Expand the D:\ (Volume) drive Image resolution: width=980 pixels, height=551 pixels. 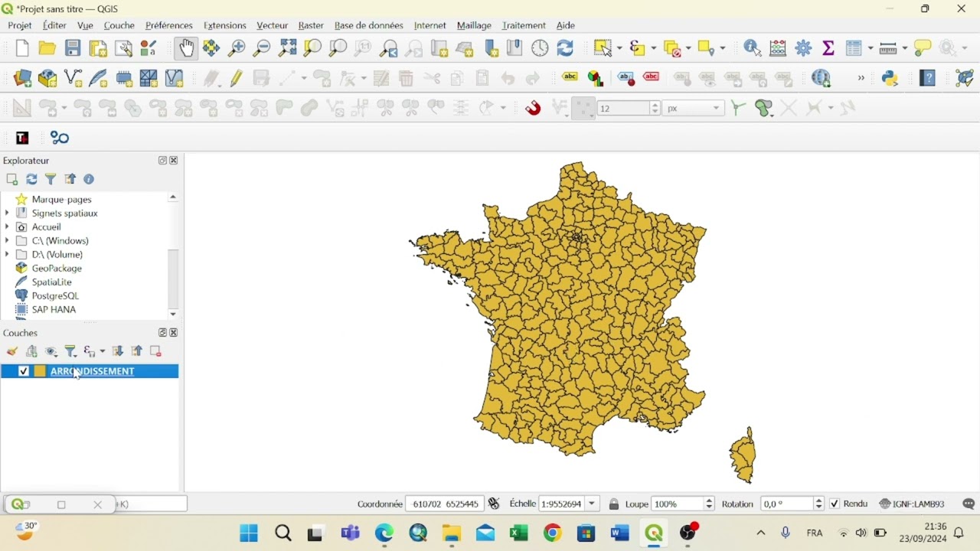click(8, 256)
